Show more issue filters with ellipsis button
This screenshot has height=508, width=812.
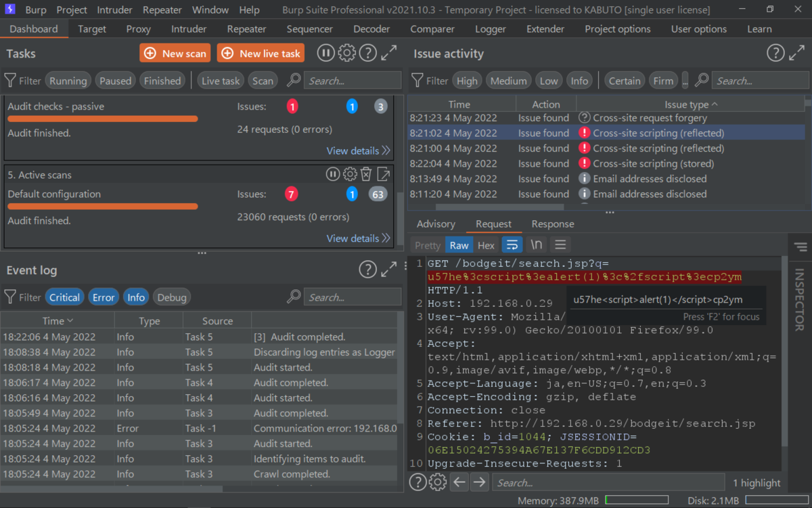coord(685,81)
